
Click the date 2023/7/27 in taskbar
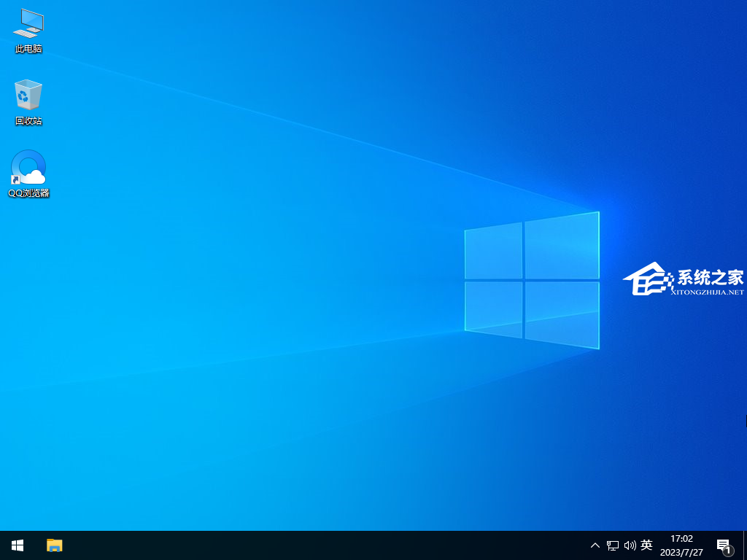coord(681,552)
